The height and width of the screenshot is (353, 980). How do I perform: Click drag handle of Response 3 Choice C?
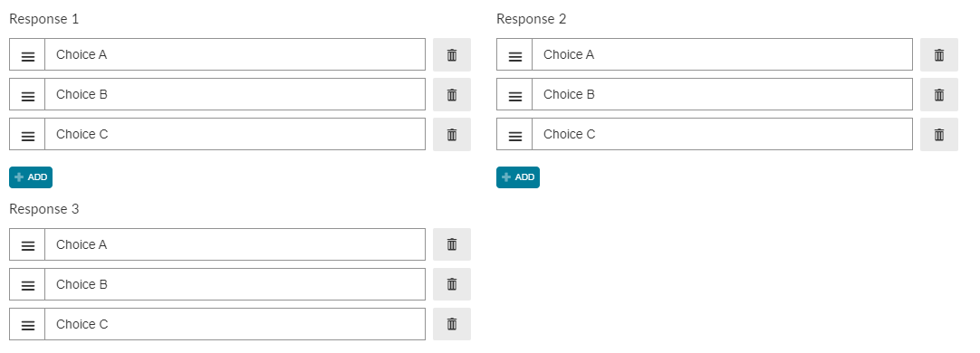click(x=27, y=324)
